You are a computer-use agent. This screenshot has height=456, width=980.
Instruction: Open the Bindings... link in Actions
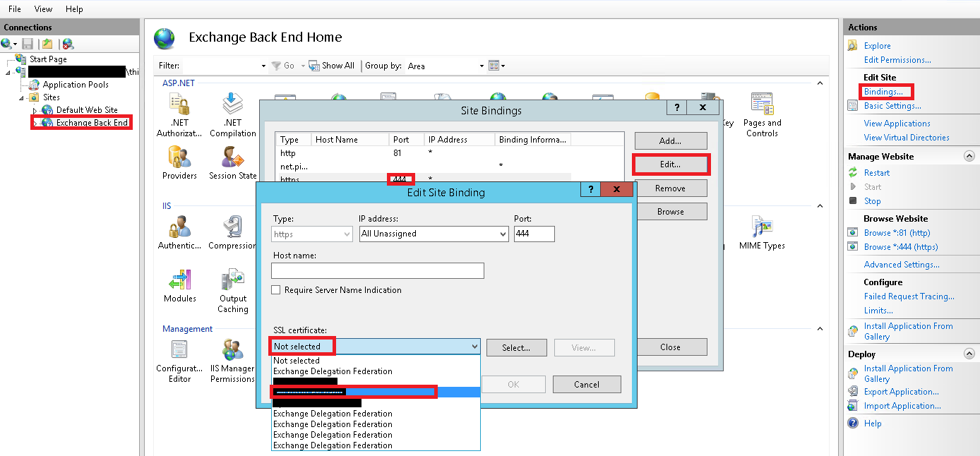(883, 92)
